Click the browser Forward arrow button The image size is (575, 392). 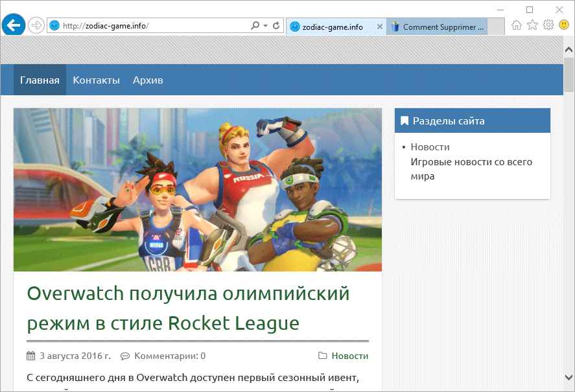click(36, 25)
